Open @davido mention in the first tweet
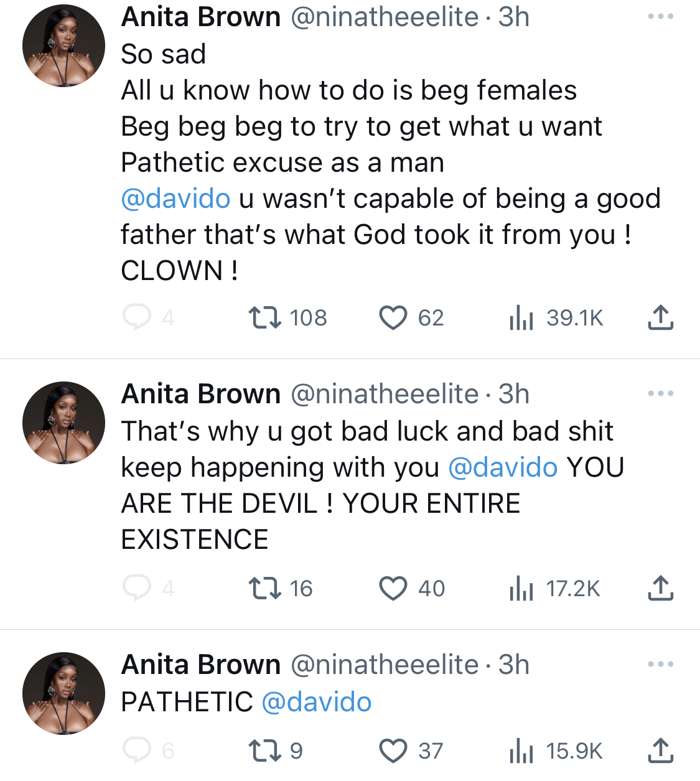 click(x=175, y=199)
